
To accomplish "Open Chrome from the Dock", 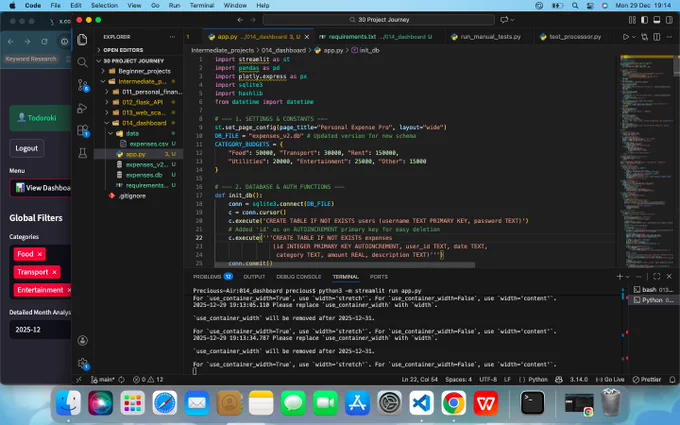I will (454, 403).
